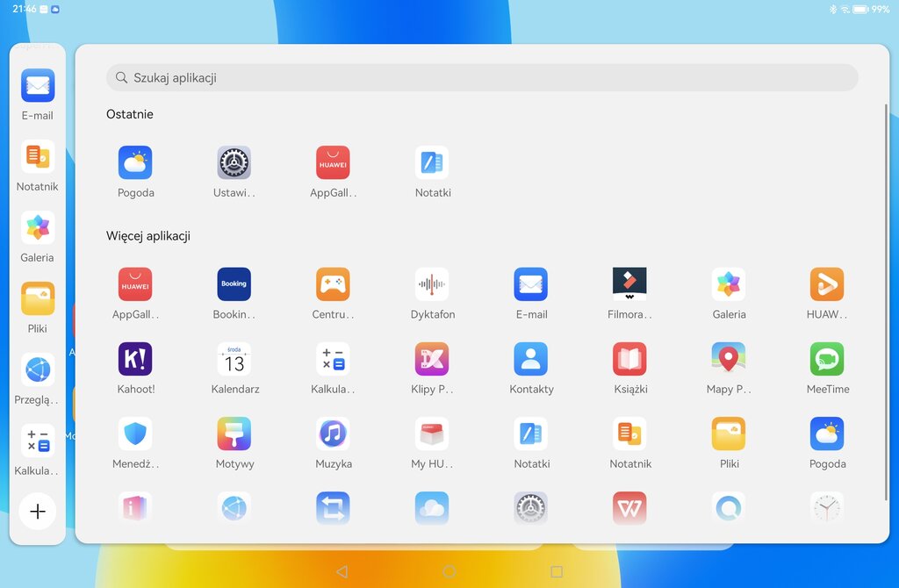Launch the Filmora video editor
The height and width of the screenshot is (588, 899).
[x=629, y=284]
